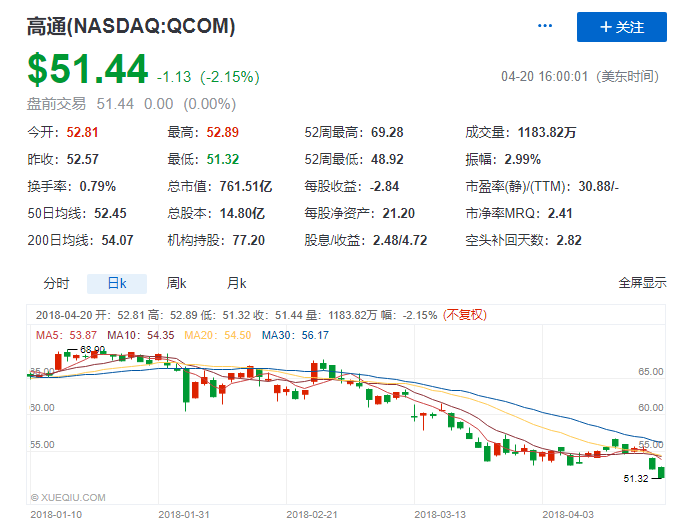This screenshot has width=682, height=520.
Task: Click the MA30: 56.17 legend
Action: point(295,335)
